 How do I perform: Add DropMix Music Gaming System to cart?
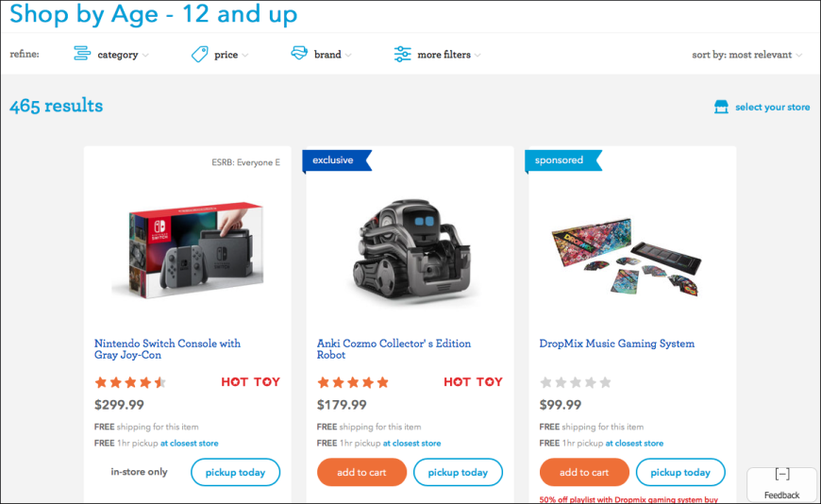[584, 472]
